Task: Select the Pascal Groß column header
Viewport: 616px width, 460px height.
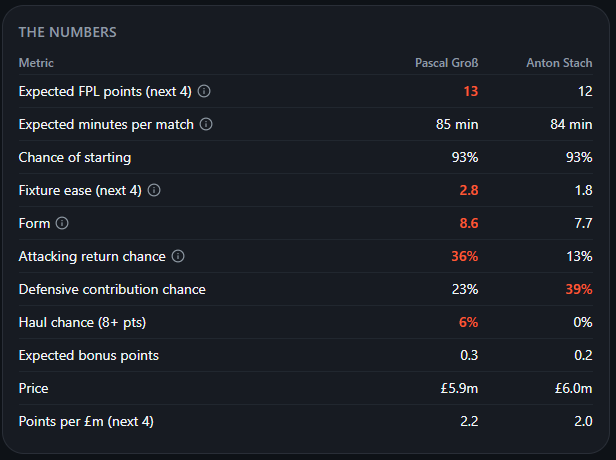Action: click(447, 63)
